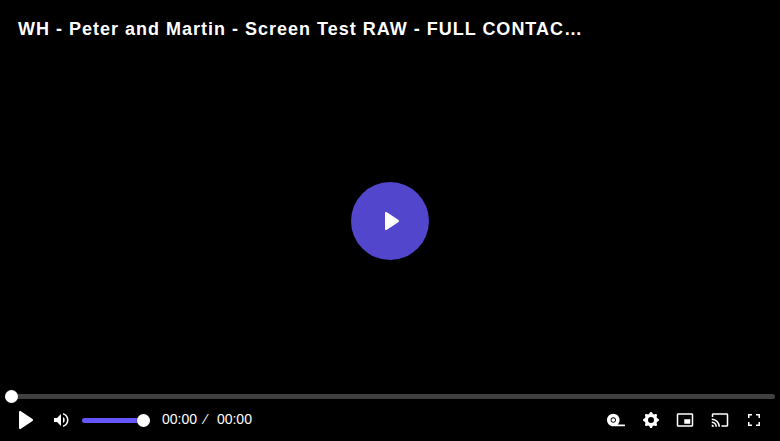Enable picture-in-picture mode
Image resolution: width=780 pixels, height=441 pixels.
click(x=685, y=420)
